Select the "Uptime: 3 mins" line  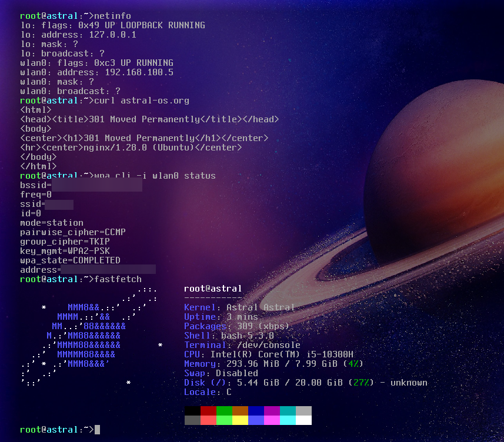[221, 317]
